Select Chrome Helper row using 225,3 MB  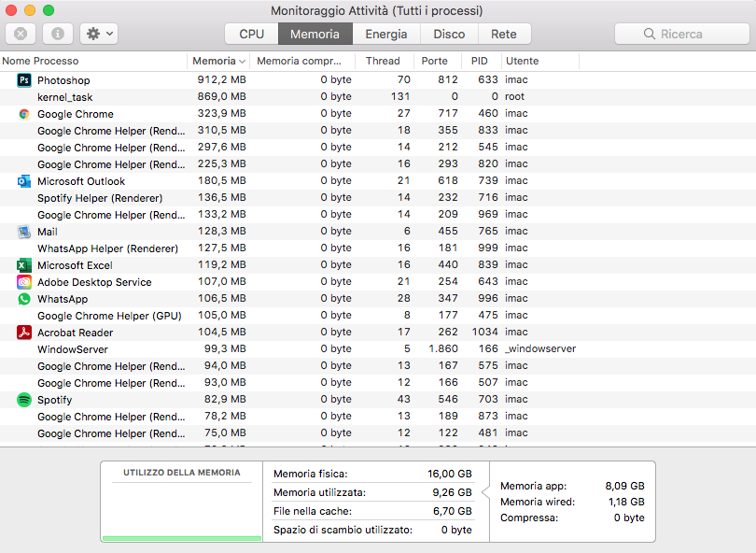coord(378,164)
